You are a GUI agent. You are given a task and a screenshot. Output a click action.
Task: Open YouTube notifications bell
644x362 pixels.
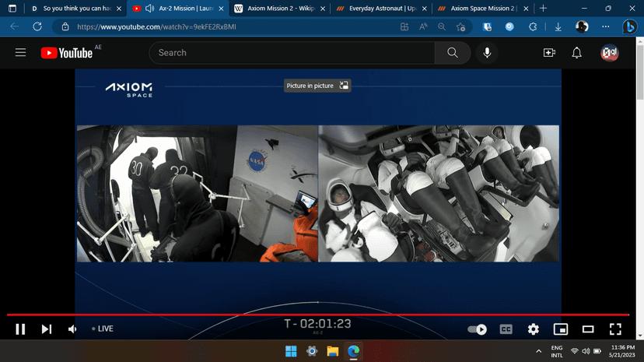pos(577,53)
